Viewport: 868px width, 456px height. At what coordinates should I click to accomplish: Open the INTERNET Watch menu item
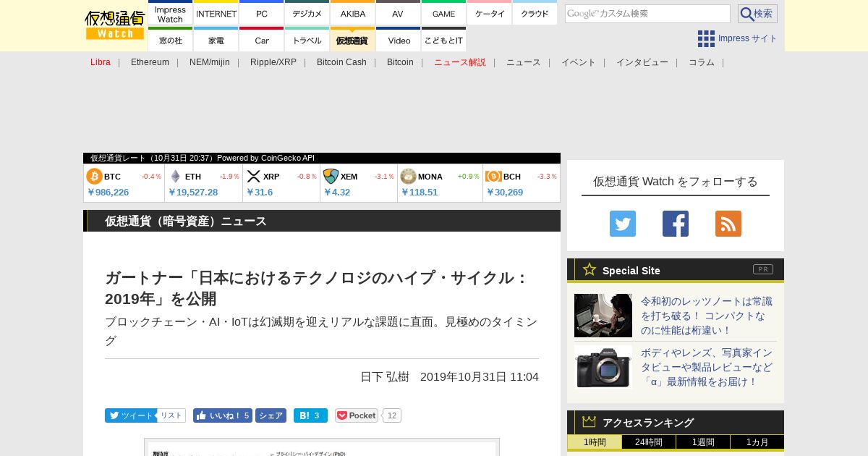point(216,14)
